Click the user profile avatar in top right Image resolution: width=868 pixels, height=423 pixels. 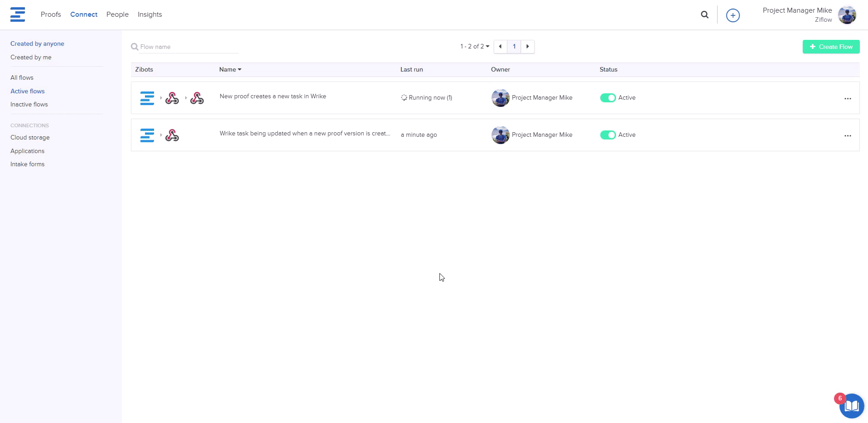pos(847,15)
